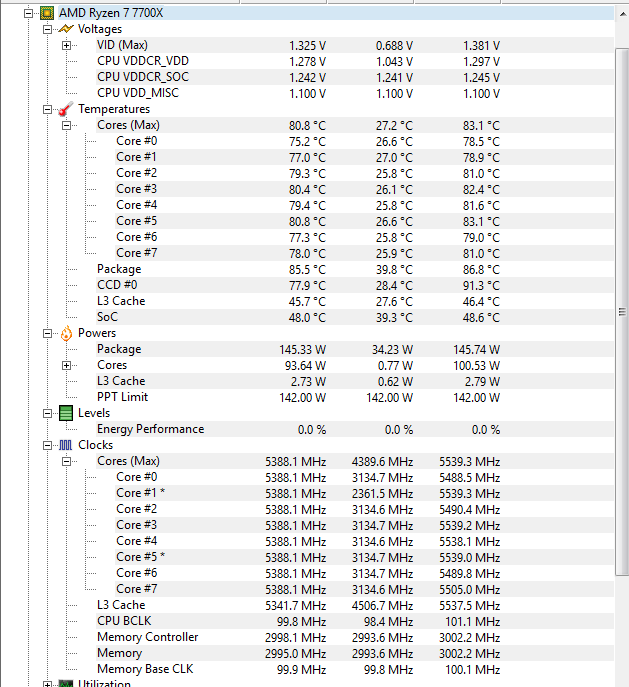Select the CPU BCLK row
Viewport: 629px width, 687px height.
coord(355,621)
